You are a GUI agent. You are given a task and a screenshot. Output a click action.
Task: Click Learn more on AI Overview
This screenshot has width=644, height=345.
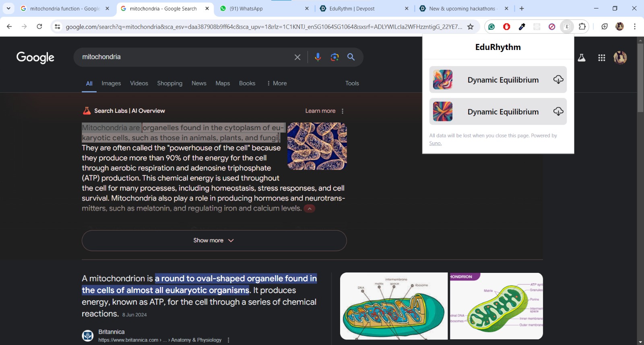tap(320, 111)
